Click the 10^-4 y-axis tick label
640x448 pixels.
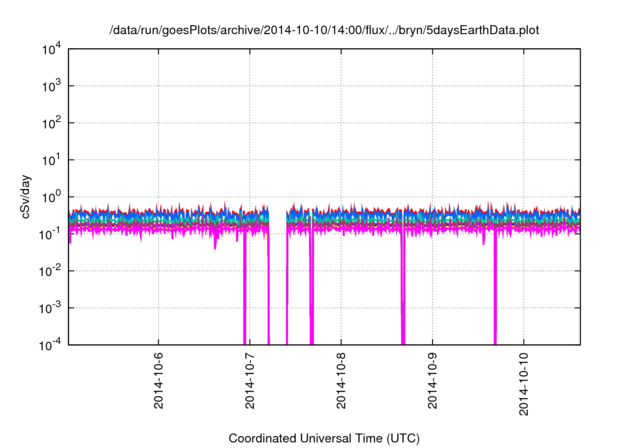click(50, 345)
